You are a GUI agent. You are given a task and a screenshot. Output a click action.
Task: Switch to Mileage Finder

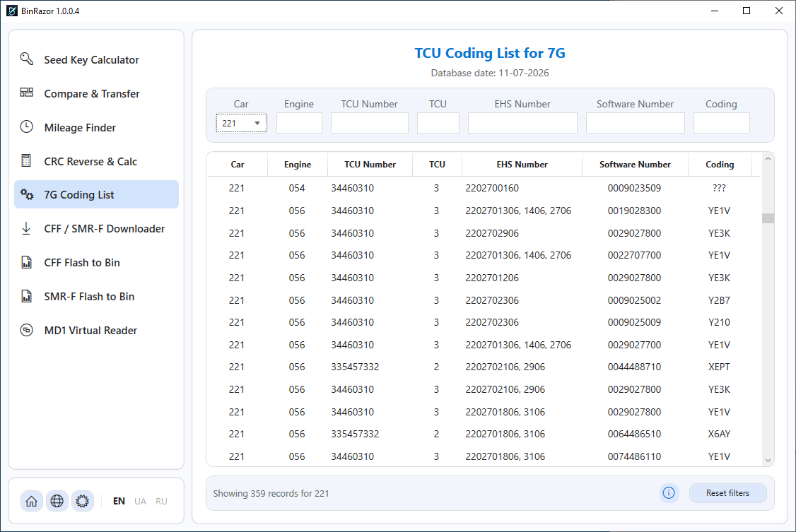(96, 128)
